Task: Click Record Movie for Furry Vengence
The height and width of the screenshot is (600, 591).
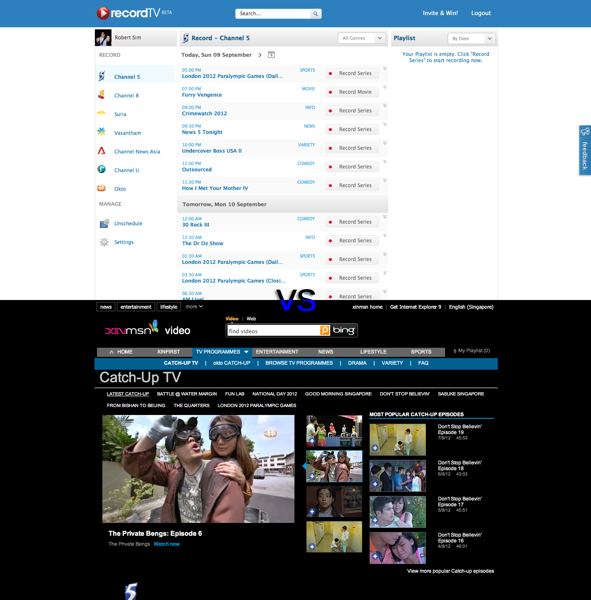Action: 352,92
